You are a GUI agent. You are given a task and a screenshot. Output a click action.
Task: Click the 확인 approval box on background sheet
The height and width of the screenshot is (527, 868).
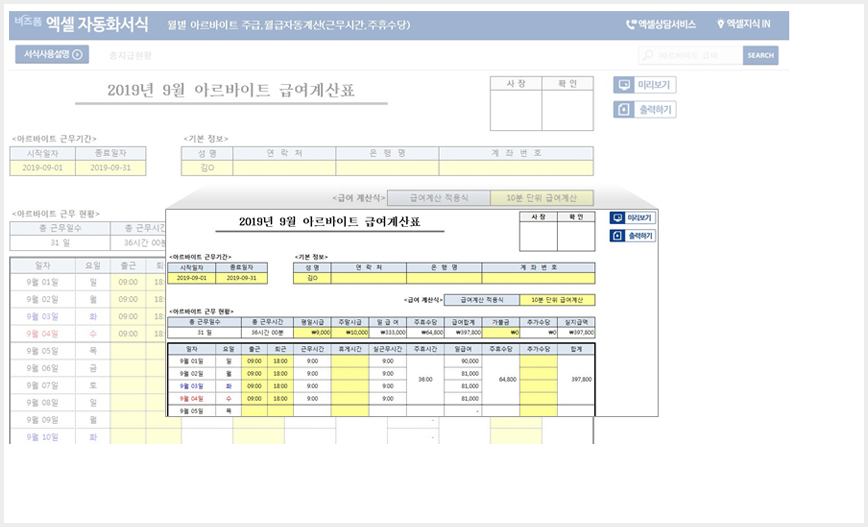click(567, 111)
